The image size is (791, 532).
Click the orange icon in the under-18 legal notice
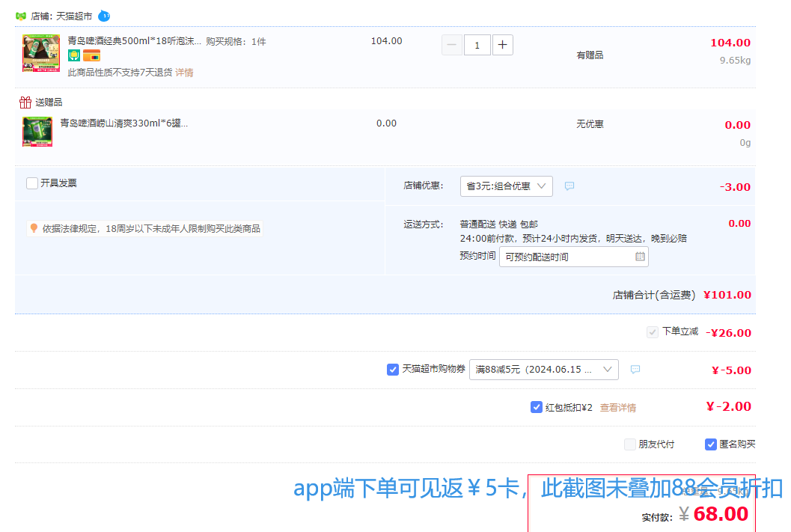(x=34, y=228)
